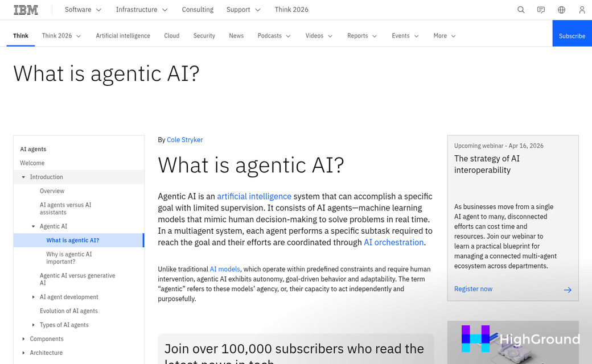This screenshot has height=364, width=592.
Task: Open Welcome in sidebar
Action: click(32, 163)
